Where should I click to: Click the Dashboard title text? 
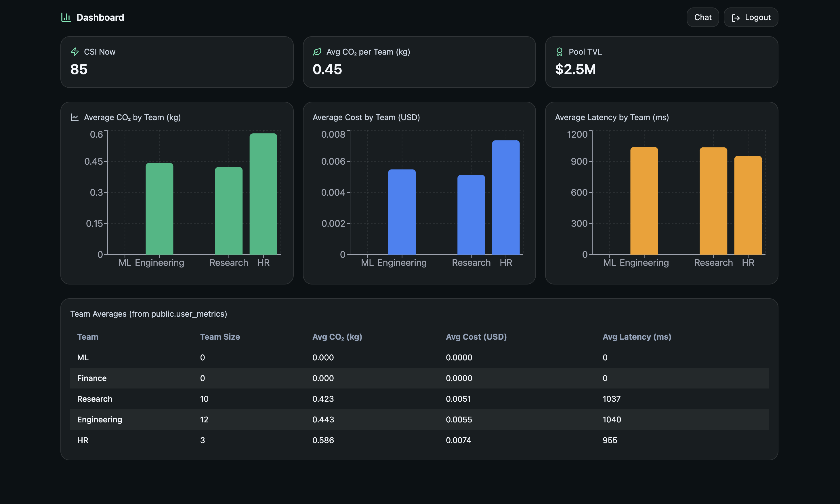(x=100, y=17)
